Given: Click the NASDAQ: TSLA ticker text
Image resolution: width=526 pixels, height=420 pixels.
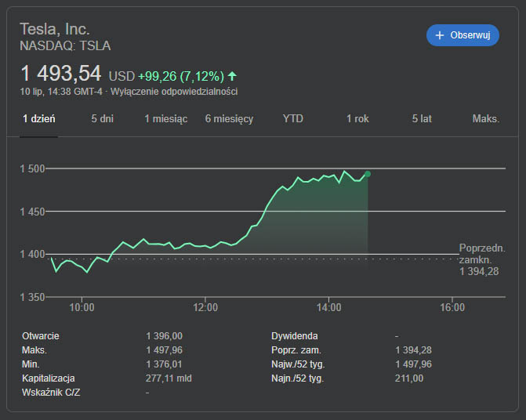Looking at the screenshot, I should [65, 46].
